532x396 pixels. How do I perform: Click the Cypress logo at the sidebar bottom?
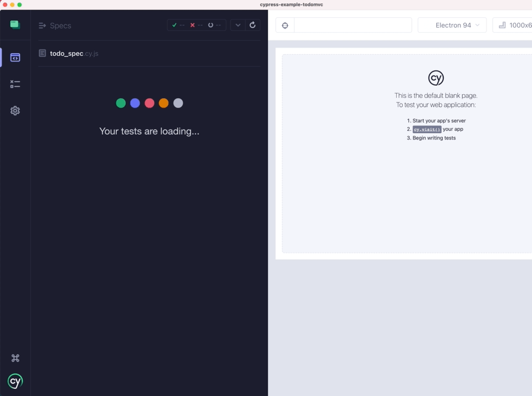pyautogui.click(x=15, y=381)
